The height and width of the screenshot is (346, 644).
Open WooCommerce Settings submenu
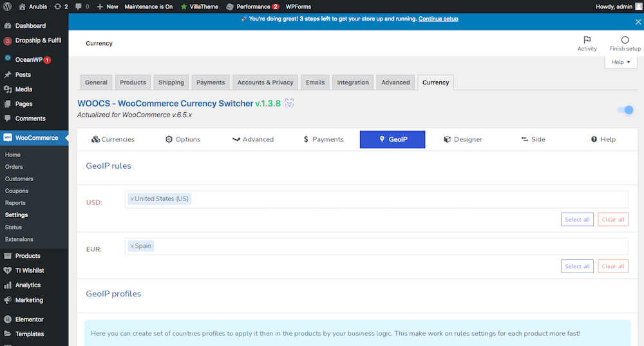[17, 215]
